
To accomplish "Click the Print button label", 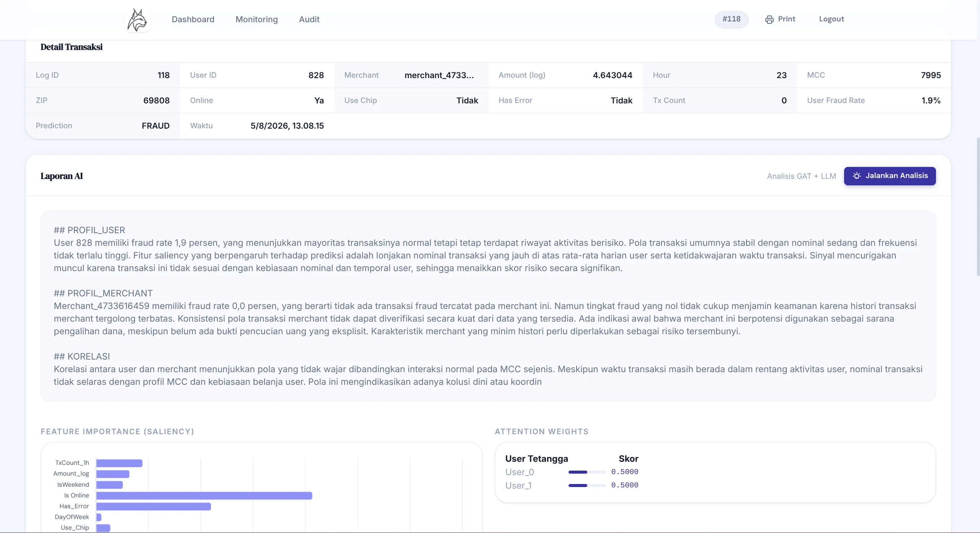I will coord(786,19).
